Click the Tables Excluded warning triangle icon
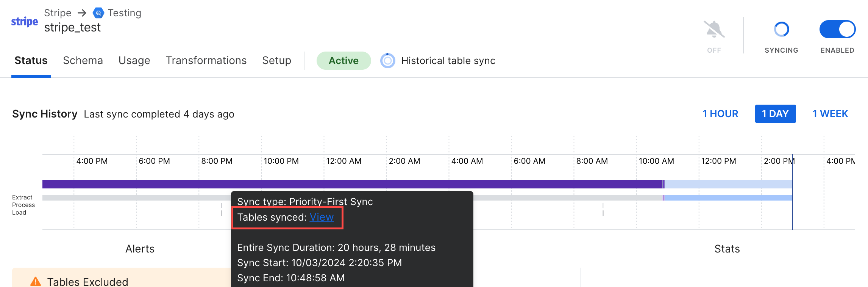The height and width of the screenshot is (287, 868). tap(36, 282)
